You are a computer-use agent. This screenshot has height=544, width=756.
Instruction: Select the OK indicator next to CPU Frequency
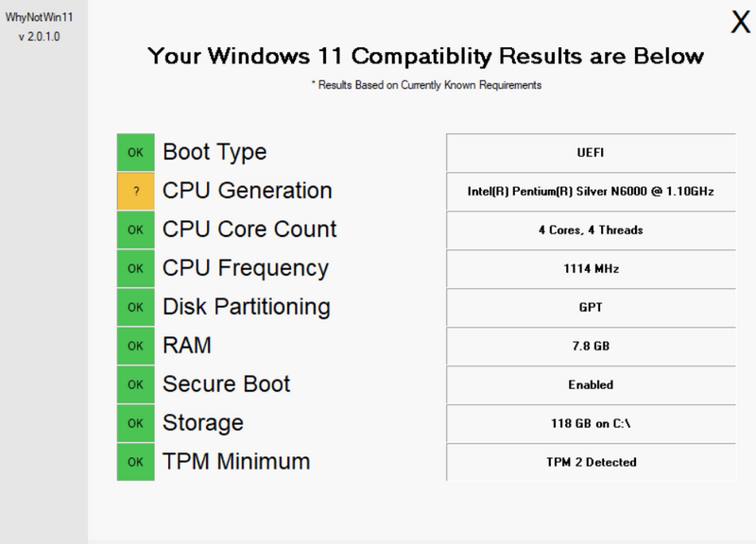(x=135, y=268)
